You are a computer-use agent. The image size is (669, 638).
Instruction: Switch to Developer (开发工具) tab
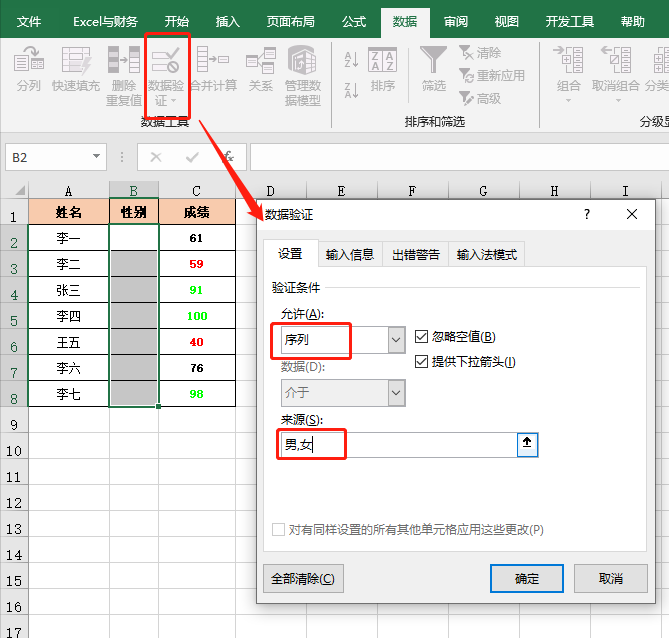point(570,21)
